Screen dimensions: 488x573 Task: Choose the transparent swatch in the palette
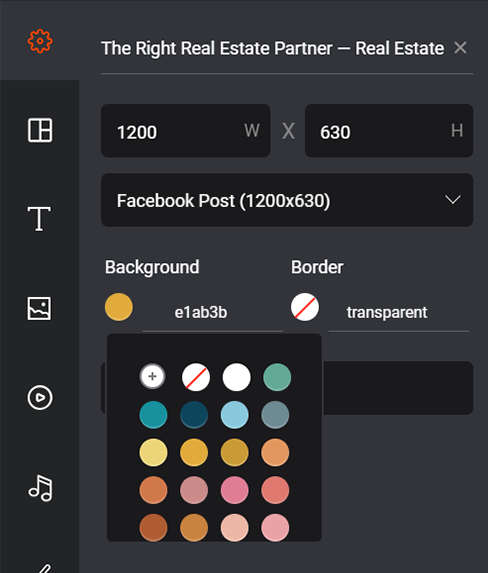[196, 377]
